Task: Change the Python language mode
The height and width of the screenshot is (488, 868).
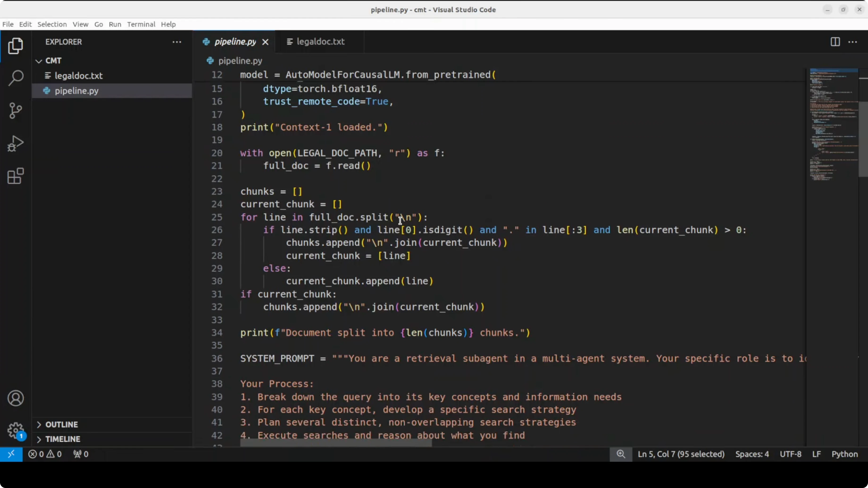Action: tap(844, 454)
